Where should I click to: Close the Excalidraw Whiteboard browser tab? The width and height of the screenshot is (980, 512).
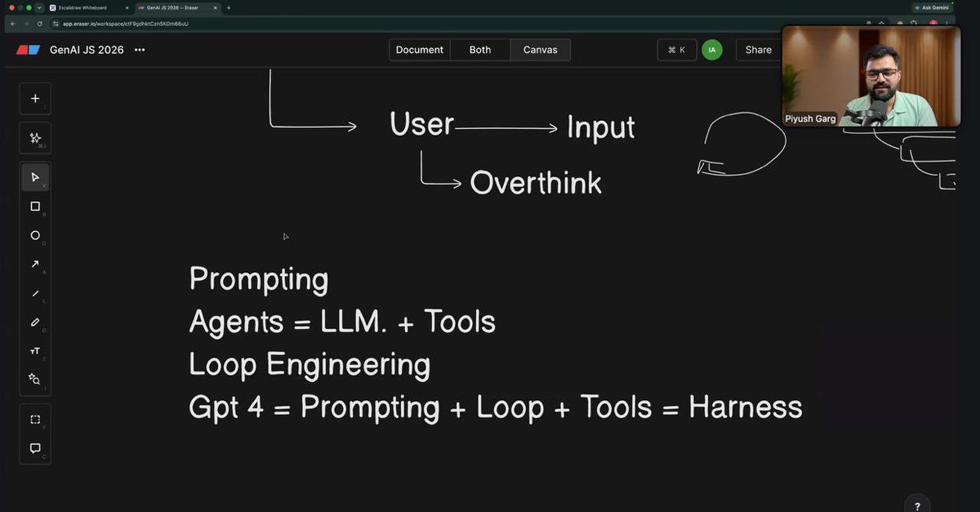127,7
